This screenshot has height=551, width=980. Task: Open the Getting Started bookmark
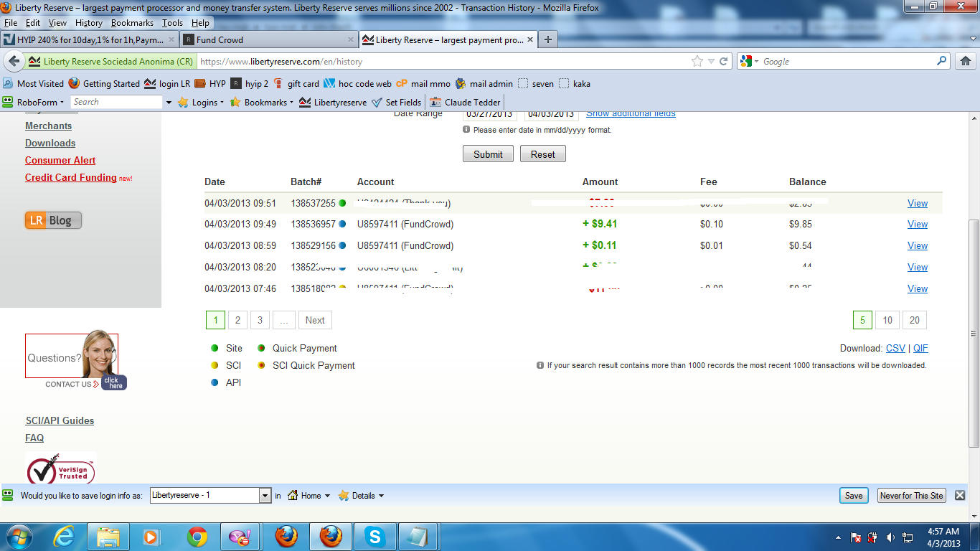[104, 84]
